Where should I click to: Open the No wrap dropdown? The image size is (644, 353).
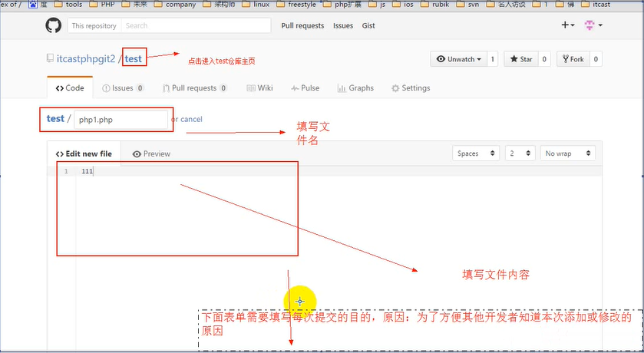(567, 153)
